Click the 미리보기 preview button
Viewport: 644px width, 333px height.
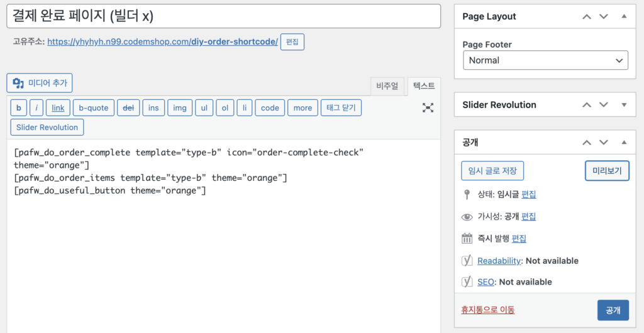(x=606, y=170)
